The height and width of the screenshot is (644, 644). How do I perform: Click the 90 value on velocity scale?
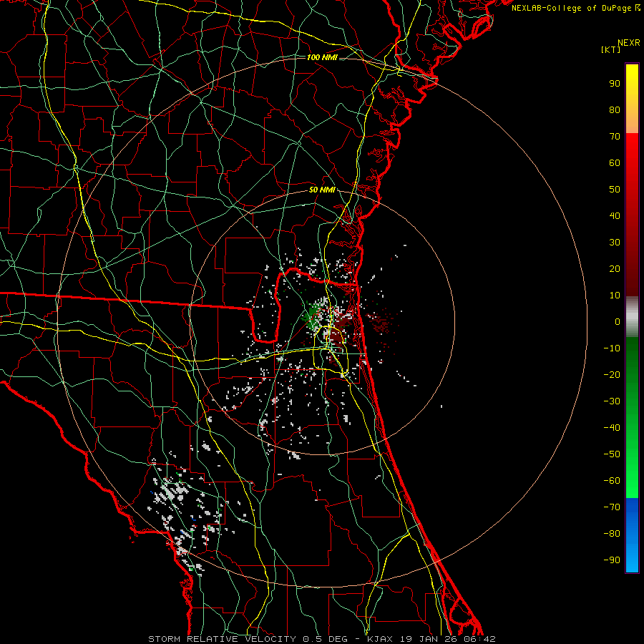(x=615, y=84)
